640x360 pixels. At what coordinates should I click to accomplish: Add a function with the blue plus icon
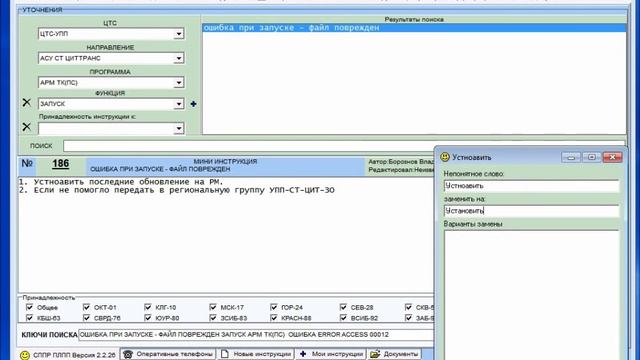click(193, 104)
